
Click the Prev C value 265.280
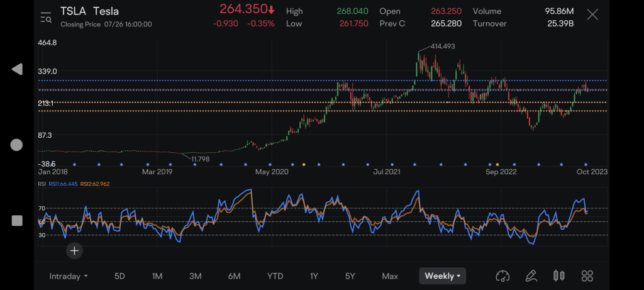(x=446, y=24)
